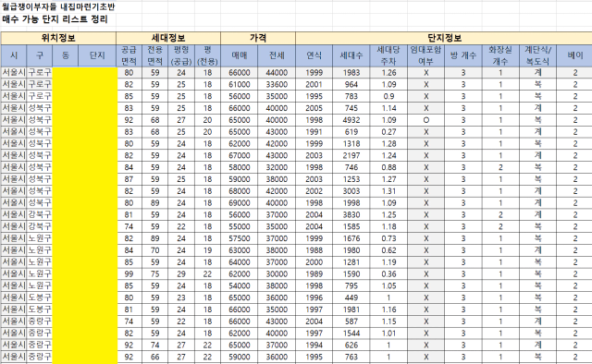Click the 세대수 cell showing 4932
Viewport: 592px width, 364px height.
pos(351,120)
